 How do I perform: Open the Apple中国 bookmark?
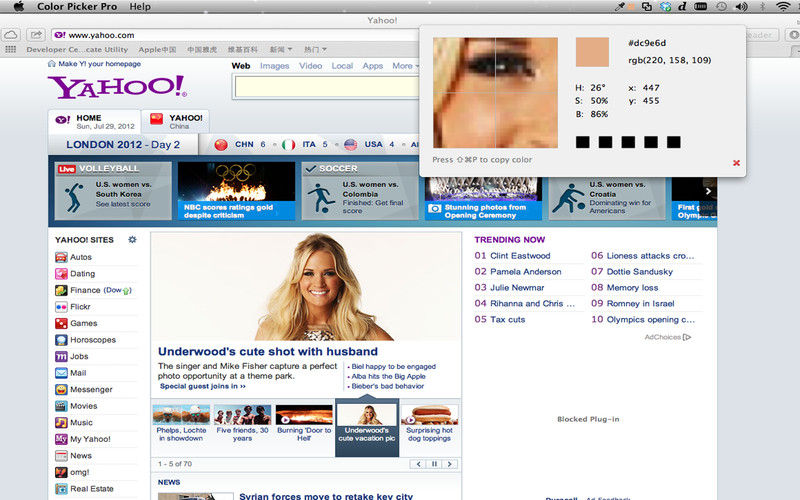click(x=157, y=49)
